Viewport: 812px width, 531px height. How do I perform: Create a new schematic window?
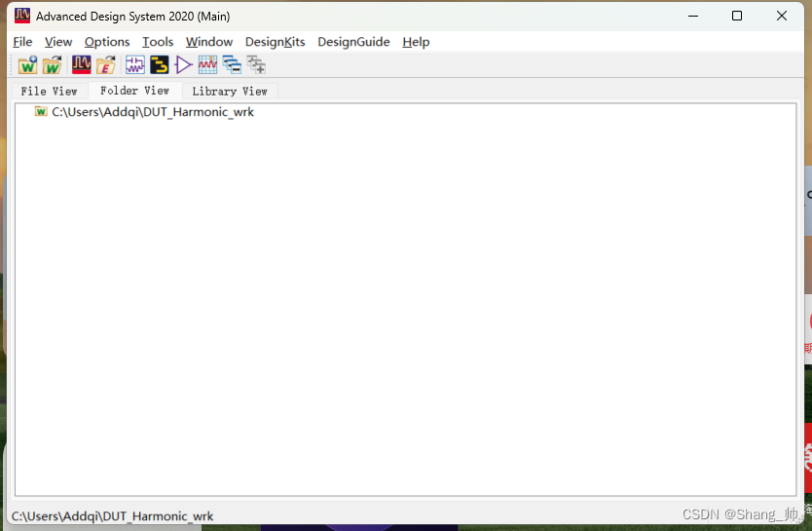[135, 65]
